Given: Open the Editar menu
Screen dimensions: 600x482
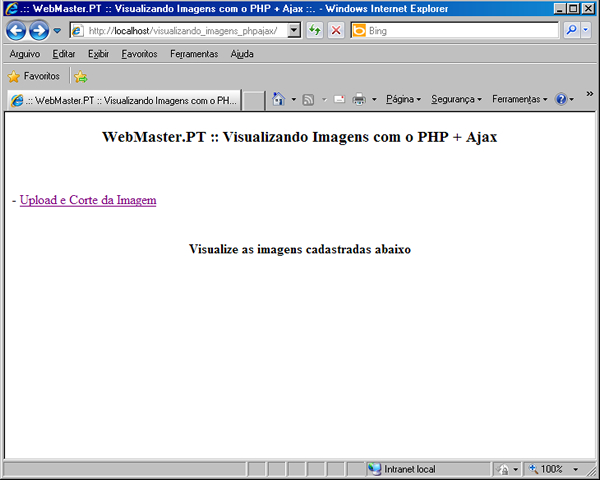Looking at the screenshot, I should click(x=64, y=54).
